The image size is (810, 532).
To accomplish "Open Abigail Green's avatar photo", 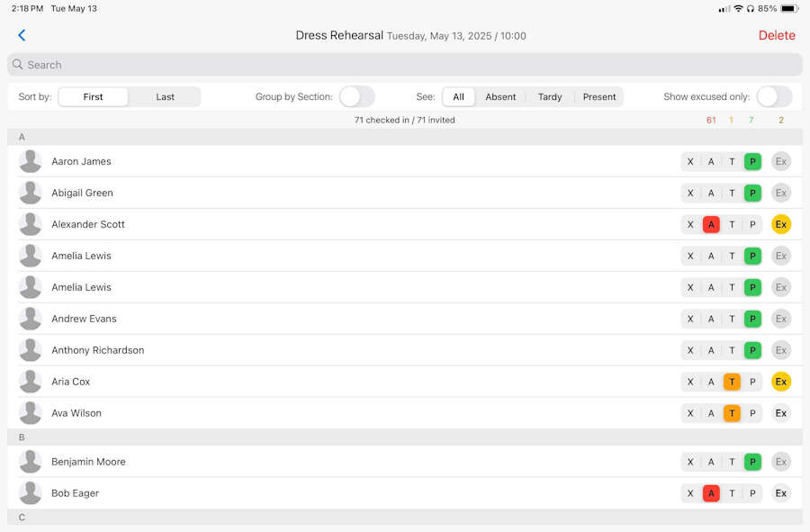I will click(31, 194).
